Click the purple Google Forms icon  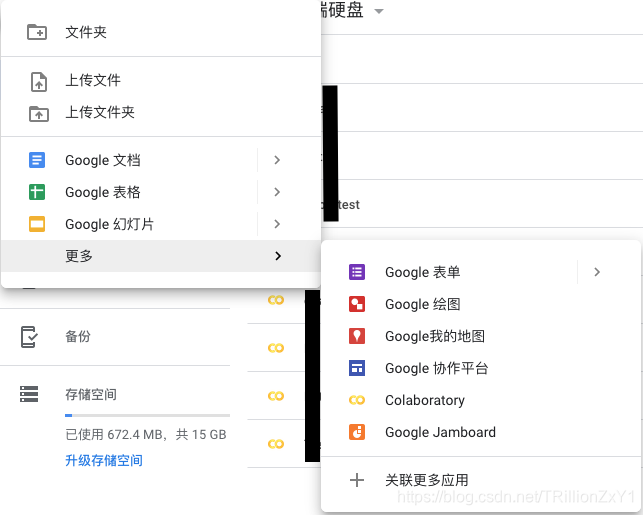click(x=357, y=272)
